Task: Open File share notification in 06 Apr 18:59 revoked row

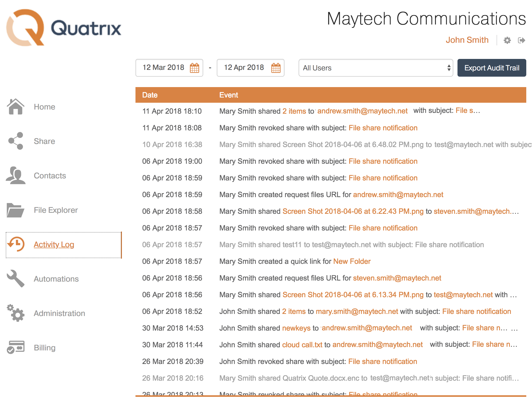Action: click(383, 178)
